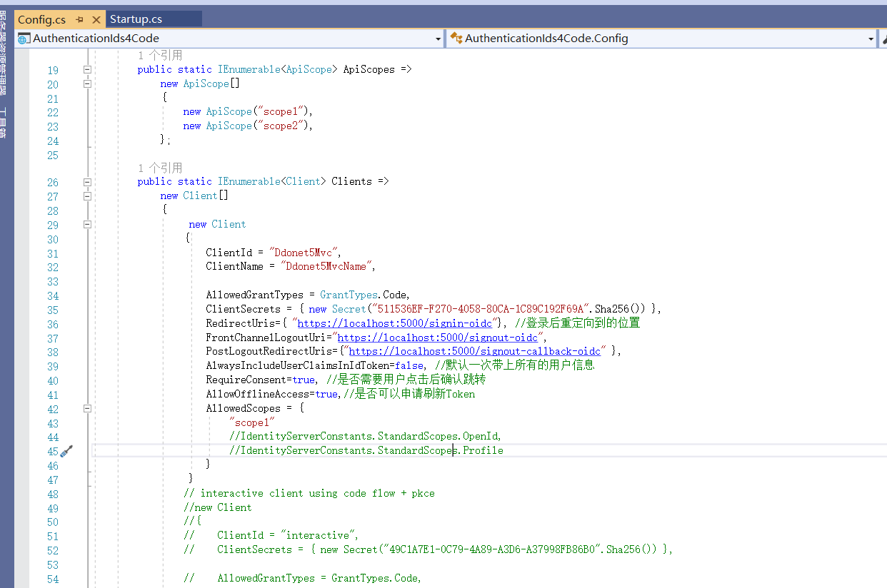Viewport: 887px width, 588px height.
Task: Click RequireConsent on line 40
Action: click(246, 380)
